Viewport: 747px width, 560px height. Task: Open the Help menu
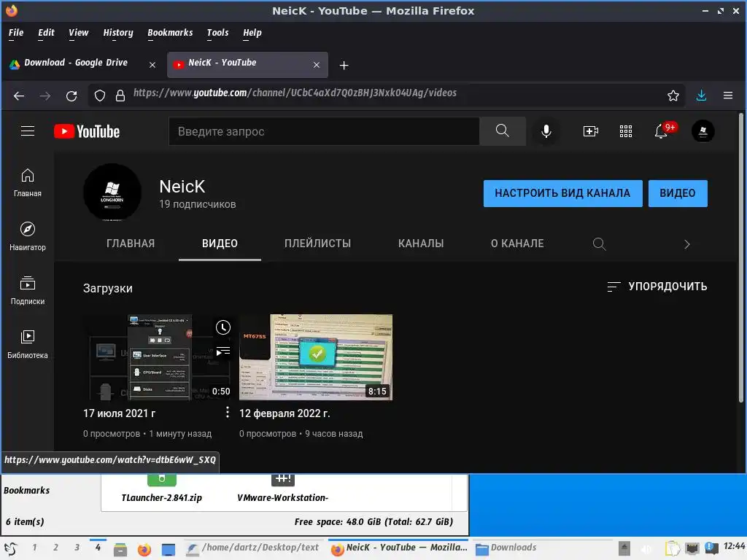point(252,32)
